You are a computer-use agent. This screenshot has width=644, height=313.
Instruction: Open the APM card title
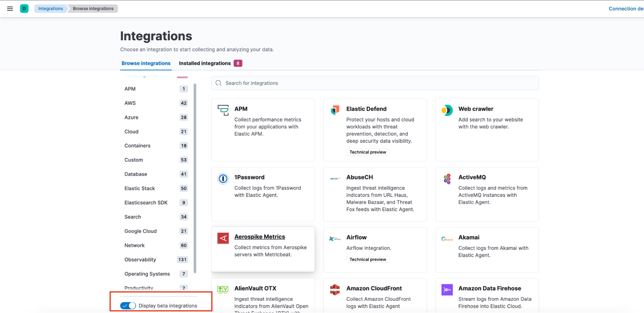[241, 109]
